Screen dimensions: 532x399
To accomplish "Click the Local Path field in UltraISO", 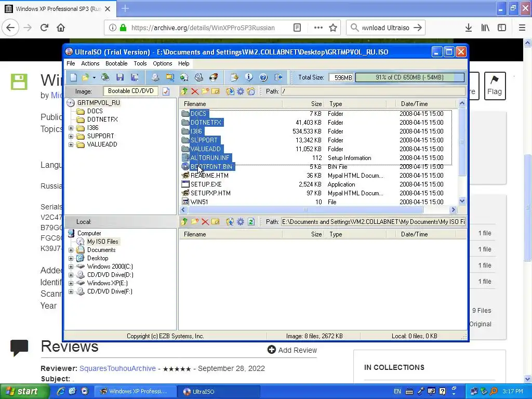I will [373, 221].
